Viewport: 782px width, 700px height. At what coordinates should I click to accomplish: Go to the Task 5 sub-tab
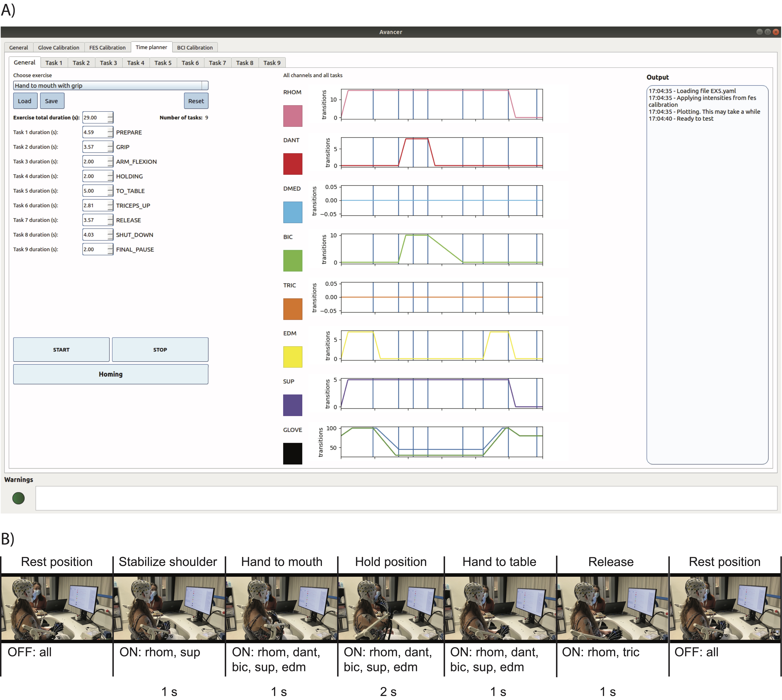click(163, 63)
